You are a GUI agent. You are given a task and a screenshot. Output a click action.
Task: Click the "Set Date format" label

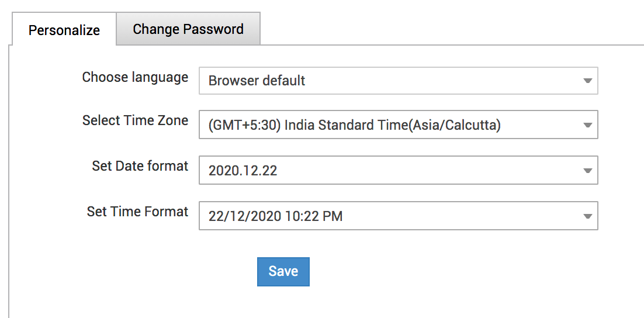click(x=140, y=166)
